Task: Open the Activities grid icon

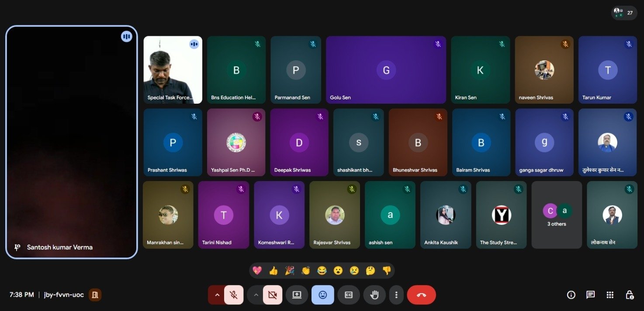Action: [x=610, y=295]
